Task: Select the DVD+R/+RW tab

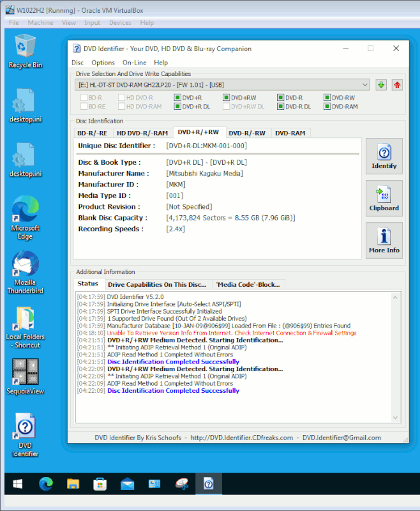Action: tap(199, 132)
